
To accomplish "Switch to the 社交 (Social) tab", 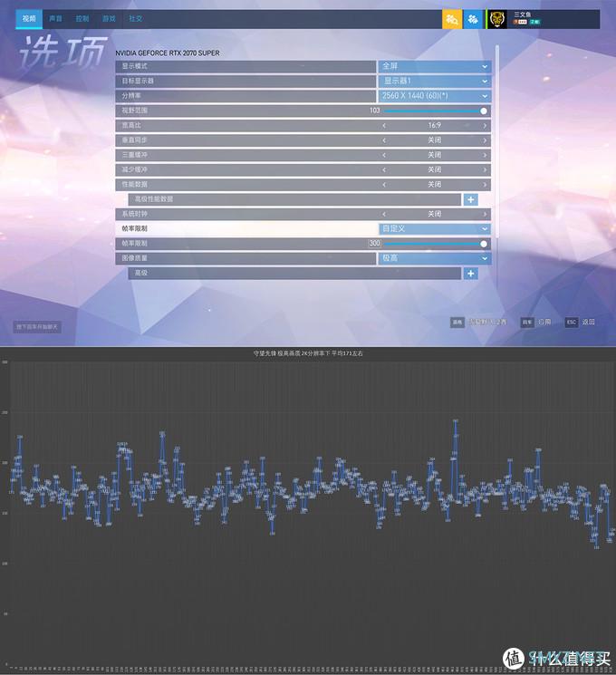I will [136, 19].
